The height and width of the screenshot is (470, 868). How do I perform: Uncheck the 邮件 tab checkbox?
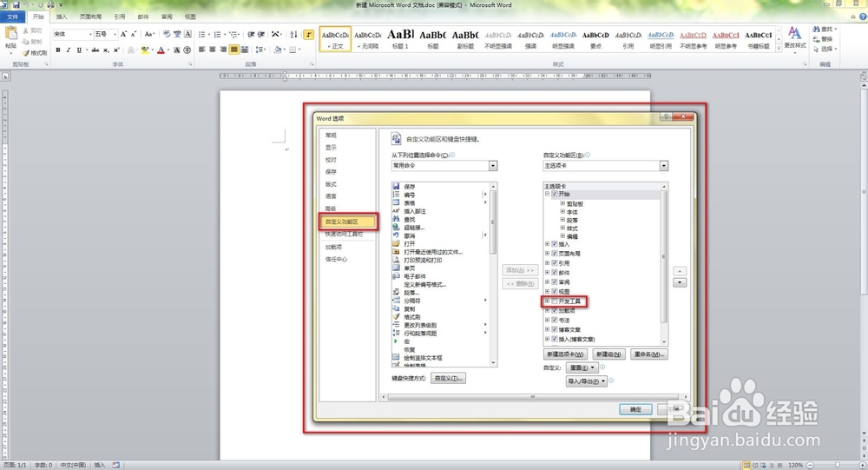click(x=555, y=272)
